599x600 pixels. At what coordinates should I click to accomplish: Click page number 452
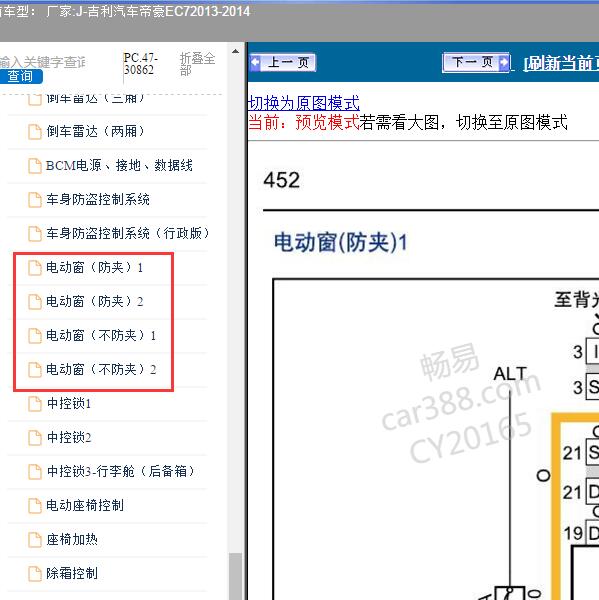click(x=281, y=179)
